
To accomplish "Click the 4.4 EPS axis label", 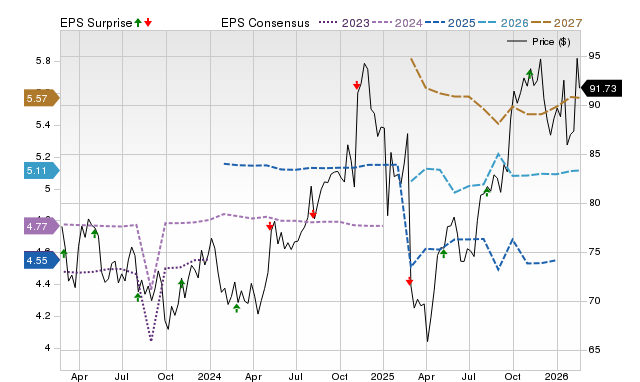I will [43, 284].
